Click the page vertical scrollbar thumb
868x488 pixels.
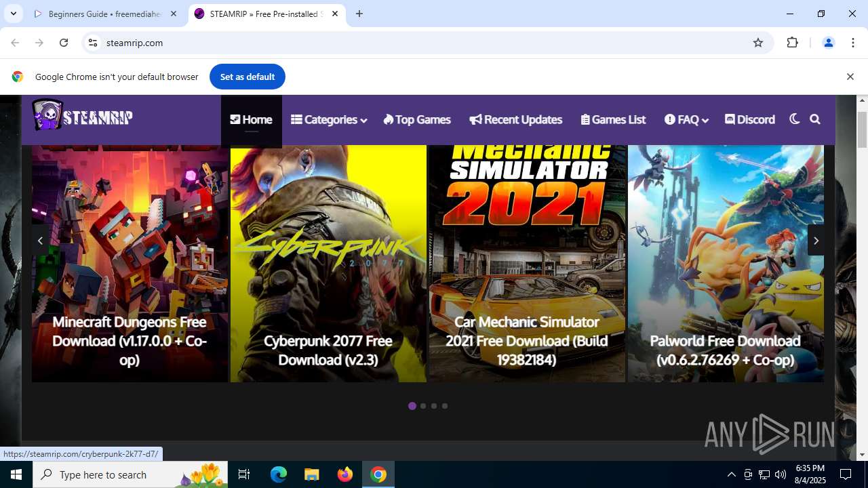tap(863, 129)
